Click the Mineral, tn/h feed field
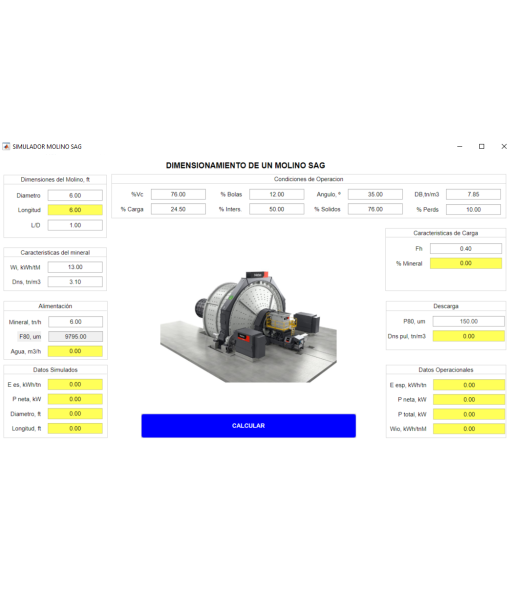Viewport: 513px width, 608px height. [76, 321]
